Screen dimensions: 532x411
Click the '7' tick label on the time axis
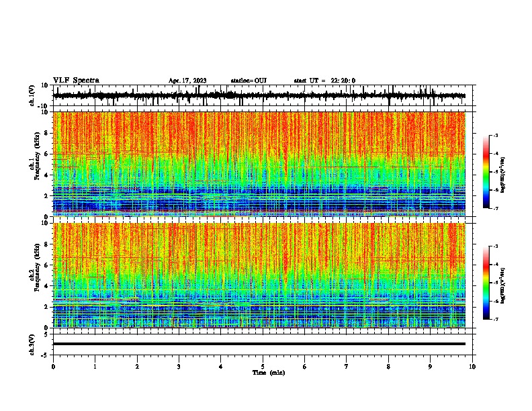(x=347, y=367)
